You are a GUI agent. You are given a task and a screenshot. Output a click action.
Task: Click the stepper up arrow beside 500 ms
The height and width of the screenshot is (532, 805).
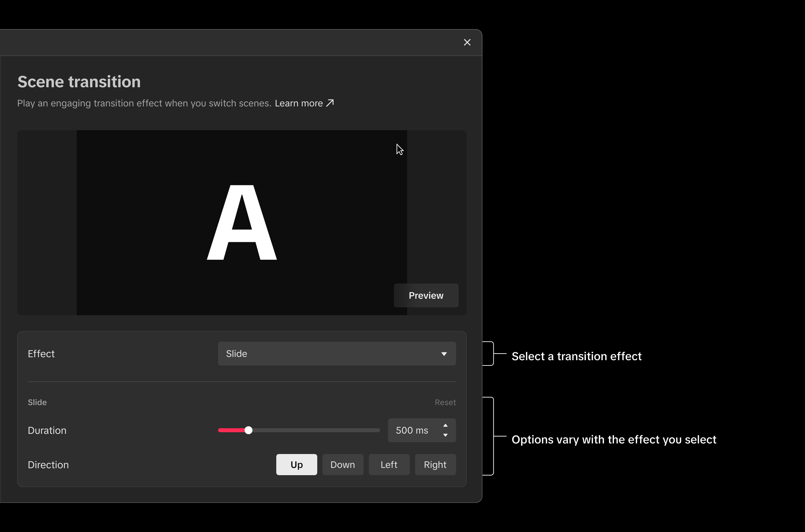445,426
